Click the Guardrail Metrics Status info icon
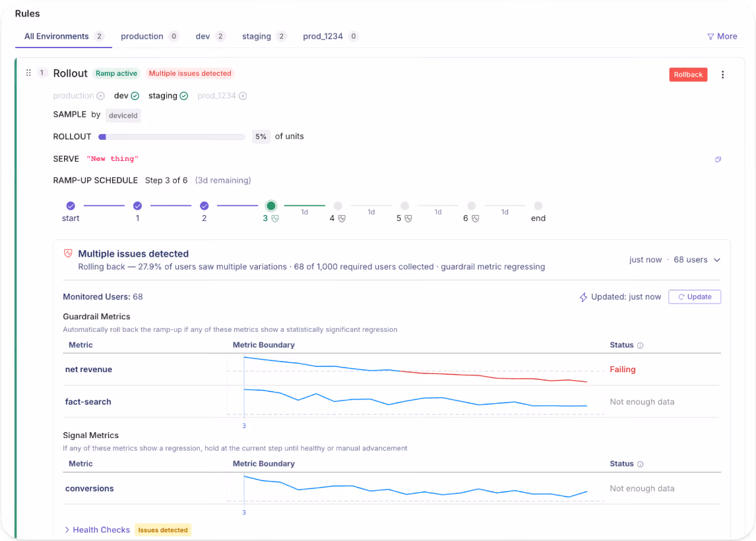 [x=641, y=345]
